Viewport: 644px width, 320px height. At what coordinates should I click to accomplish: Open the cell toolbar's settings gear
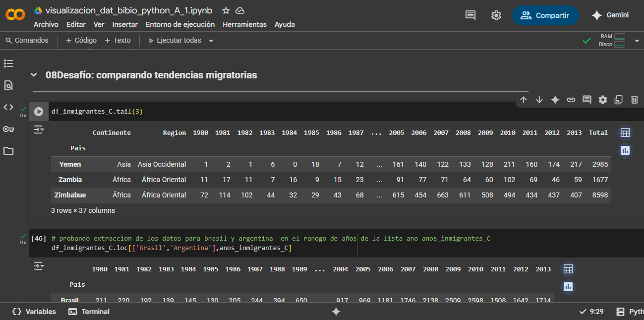click(603, 100)
